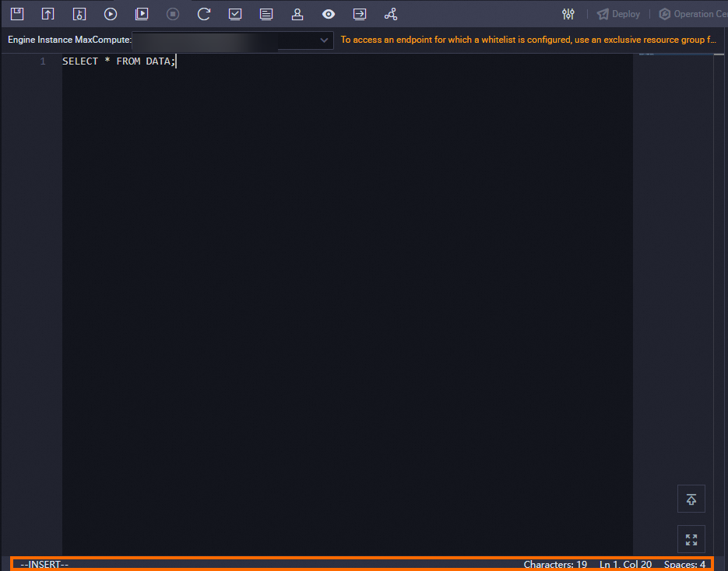Stop execution with the stop icon
Viewport: 728px width, 571px height.
(x=173, y=14)
